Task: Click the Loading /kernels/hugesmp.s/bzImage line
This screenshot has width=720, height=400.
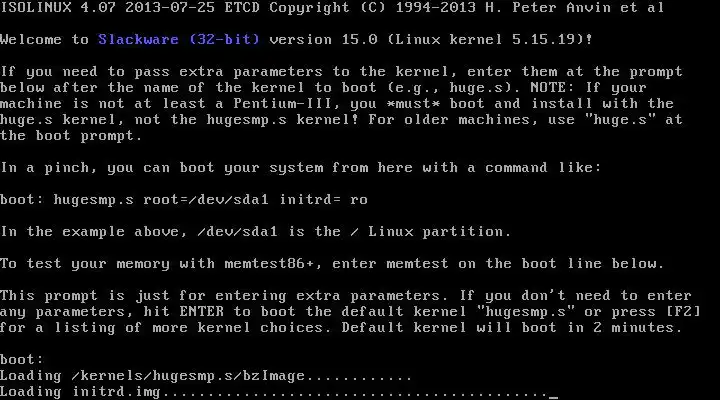Action: tap(206, 376)
